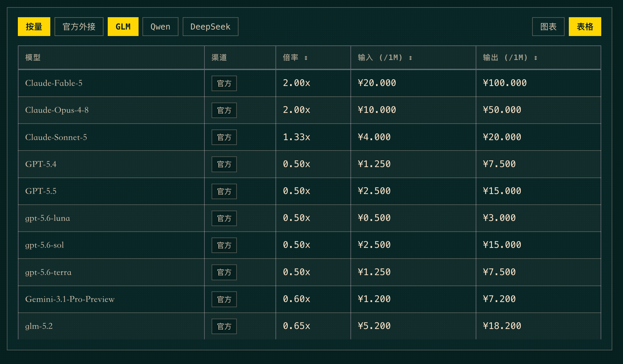Click the 官方 tag in the glm-5.2 row
This screenshot has height=364, width=623.
[x=224, y=326]
